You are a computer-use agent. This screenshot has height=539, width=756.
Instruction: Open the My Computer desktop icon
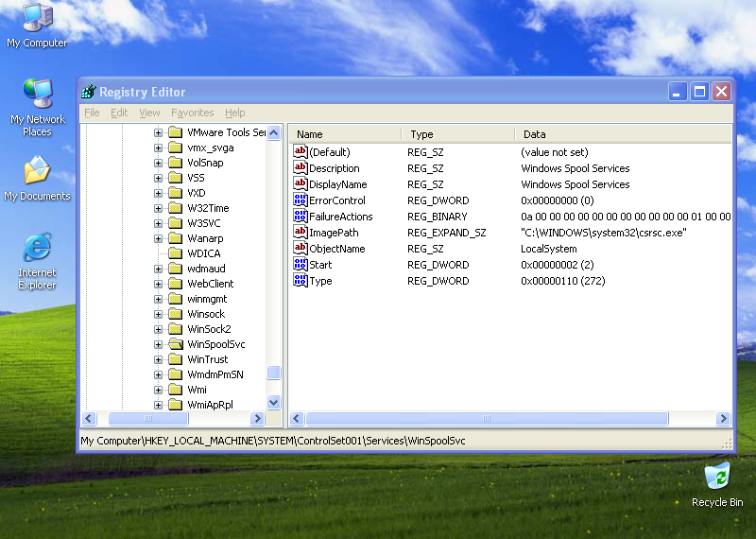point(37,25)
